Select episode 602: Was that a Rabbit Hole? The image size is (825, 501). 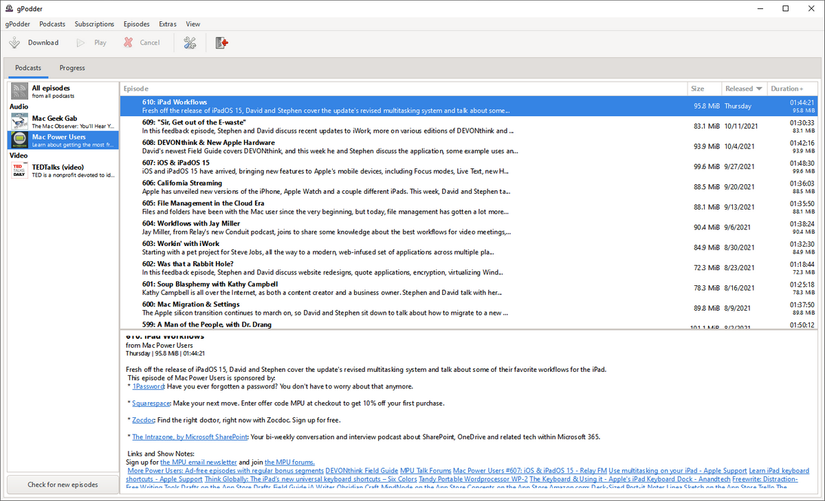(x=468, y=268)
